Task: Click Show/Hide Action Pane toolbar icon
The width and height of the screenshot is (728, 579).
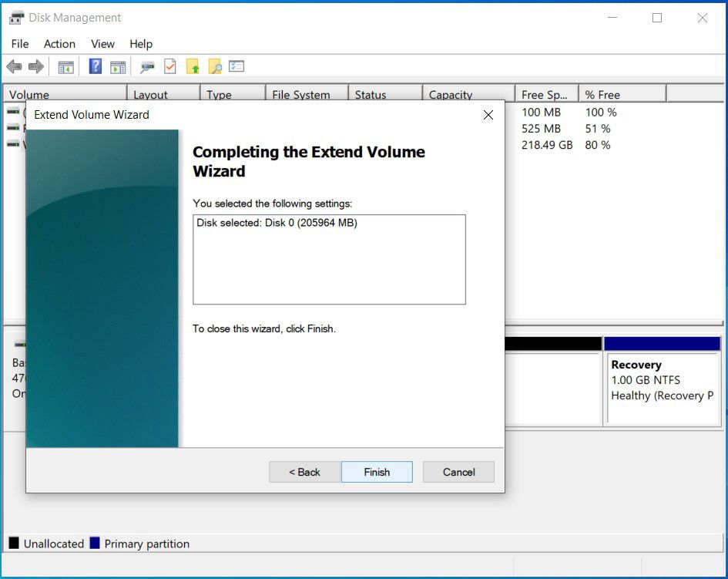Action: pos(118,67)
